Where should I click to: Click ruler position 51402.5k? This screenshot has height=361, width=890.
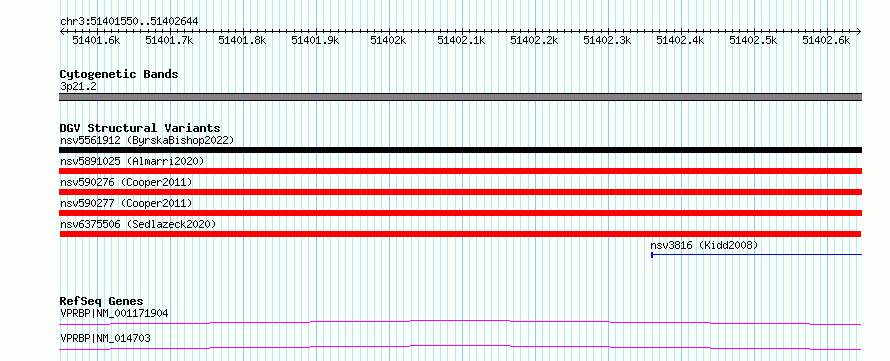(753, 40)
